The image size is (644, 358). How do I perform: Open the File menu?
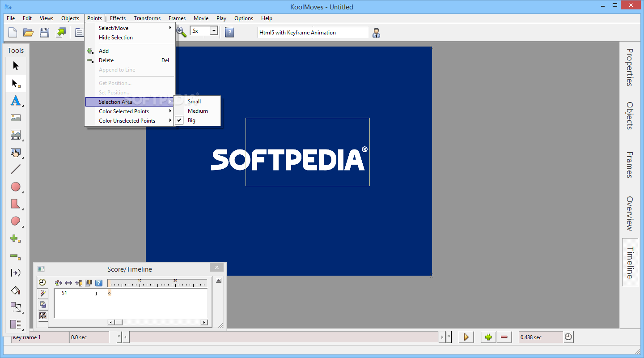click(11, 18)
